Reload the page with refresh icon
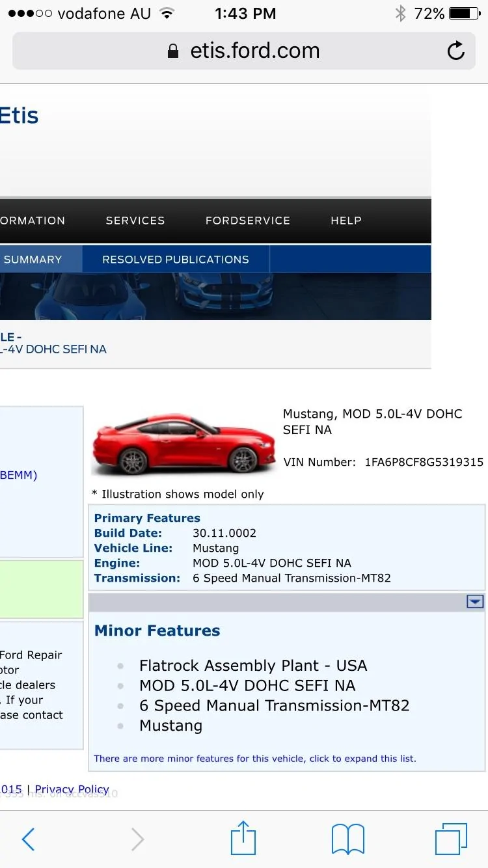488x868 pixels. pos(456,51)
